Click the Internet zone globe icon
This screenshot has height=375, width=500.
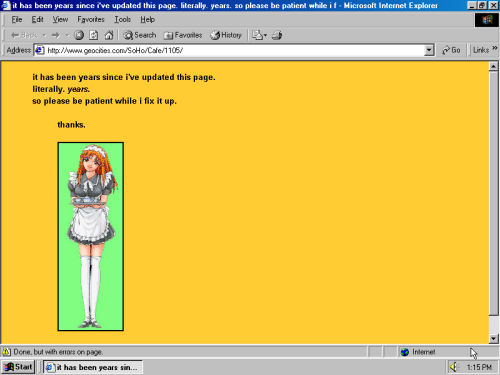[405, 352]
